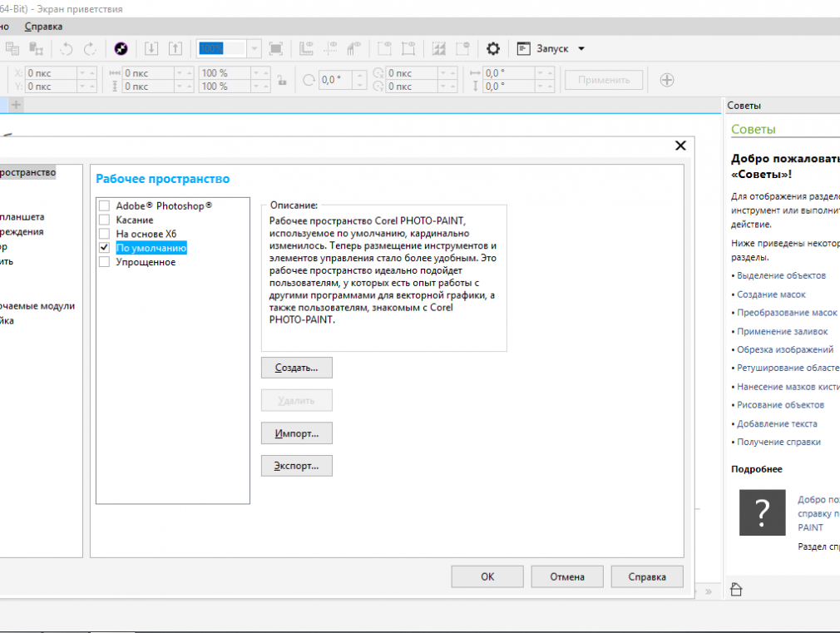Click the rotation angle 0,0 field

pos(337,80)
